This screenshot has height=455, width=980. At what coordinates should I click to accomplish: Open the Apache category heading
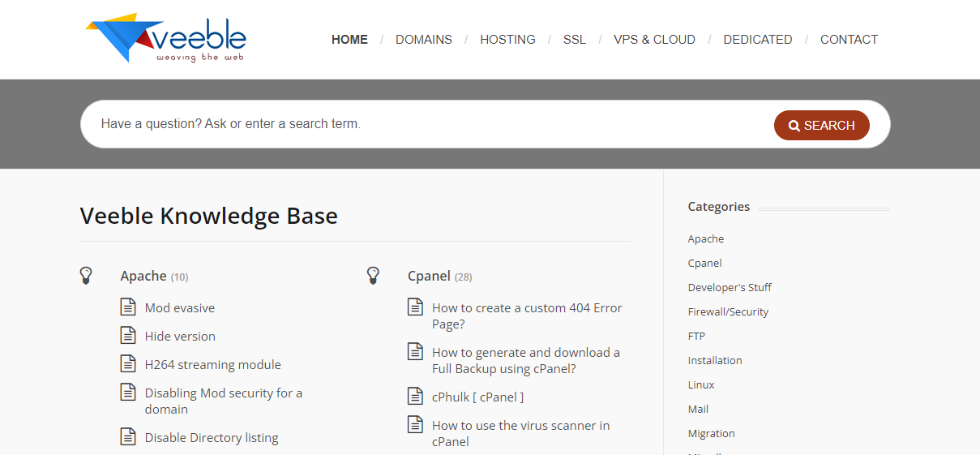click(x=143, y=276)
